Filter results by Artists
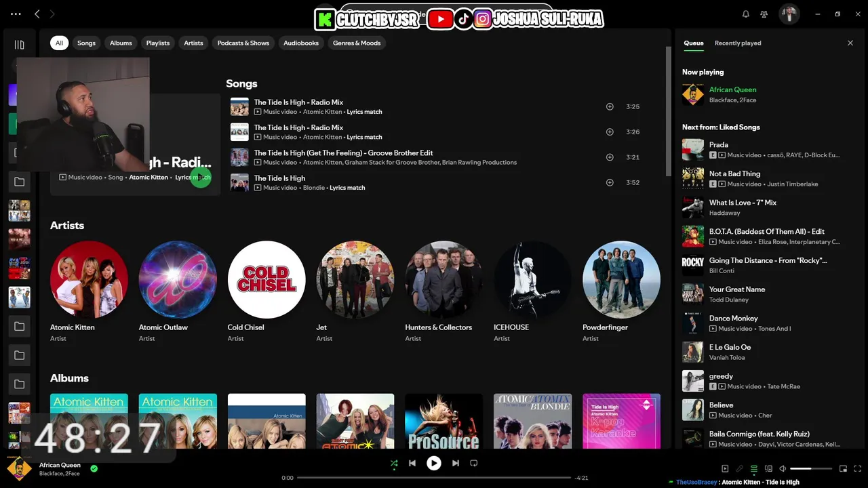Image resolution: width=868 pixels, height=488 pixels. [x=193, y=43]
